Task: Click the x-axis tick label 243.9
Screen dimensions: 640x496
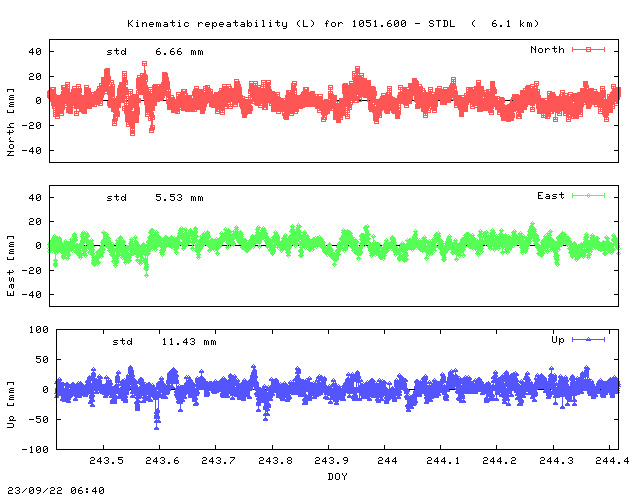Action: 331,460
